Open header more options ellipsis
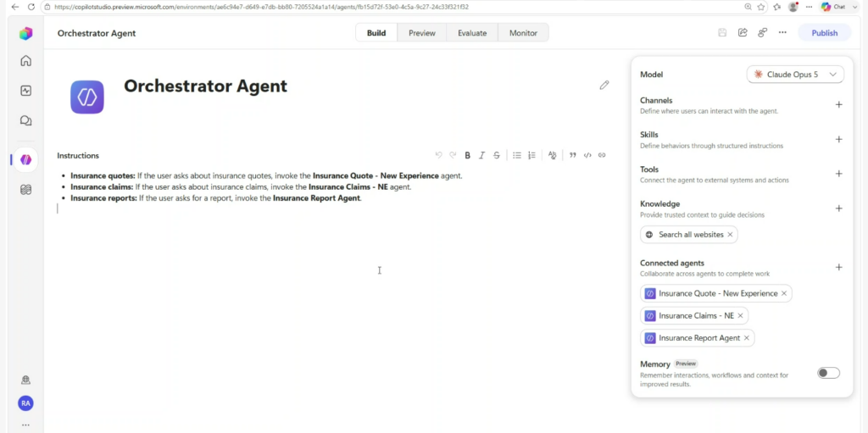This screenshot has height=433, width=868. click(x=782, y=33)
